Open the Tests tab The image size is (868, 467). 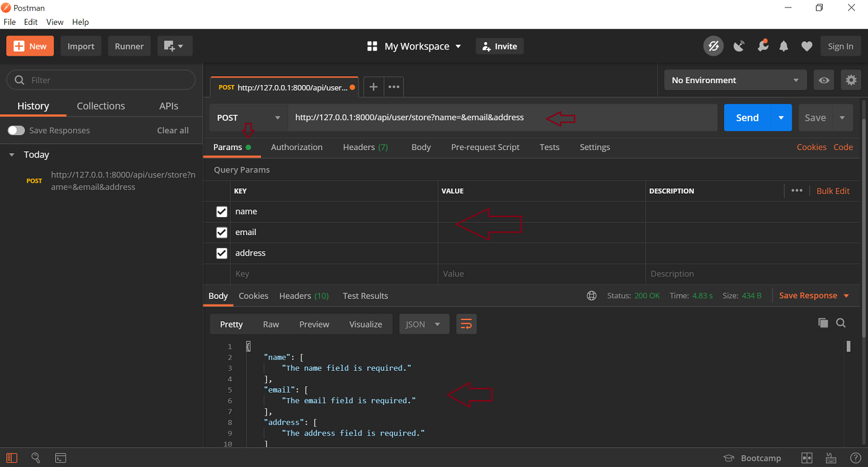549,147
